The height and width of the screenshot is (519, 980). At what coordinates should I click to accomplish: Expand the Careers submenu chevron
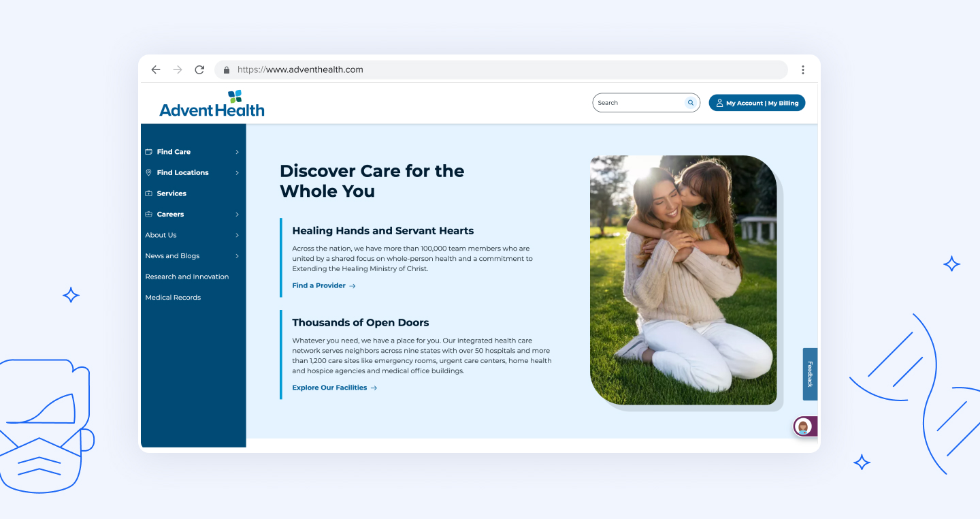coord(237,215)
